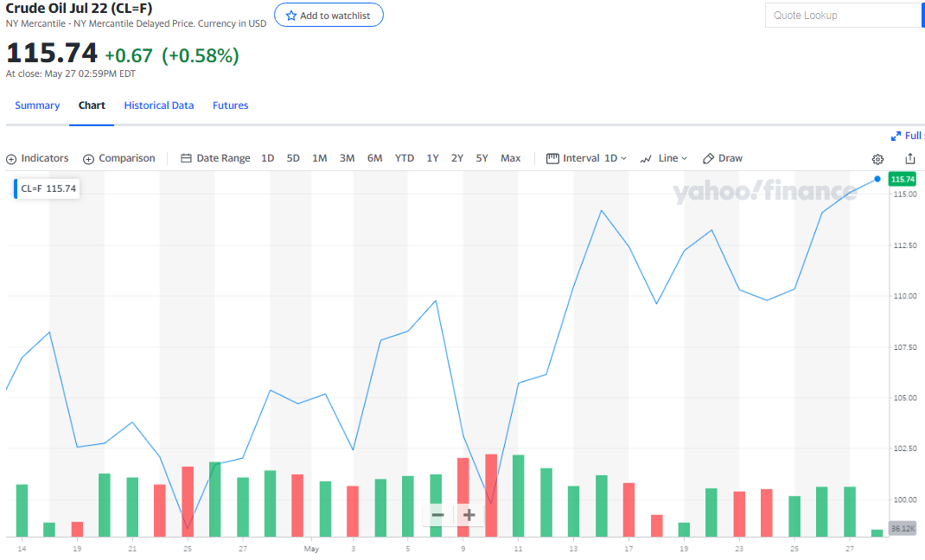
Task: Click the CL=F 115.74 series label
Action: 48,188
